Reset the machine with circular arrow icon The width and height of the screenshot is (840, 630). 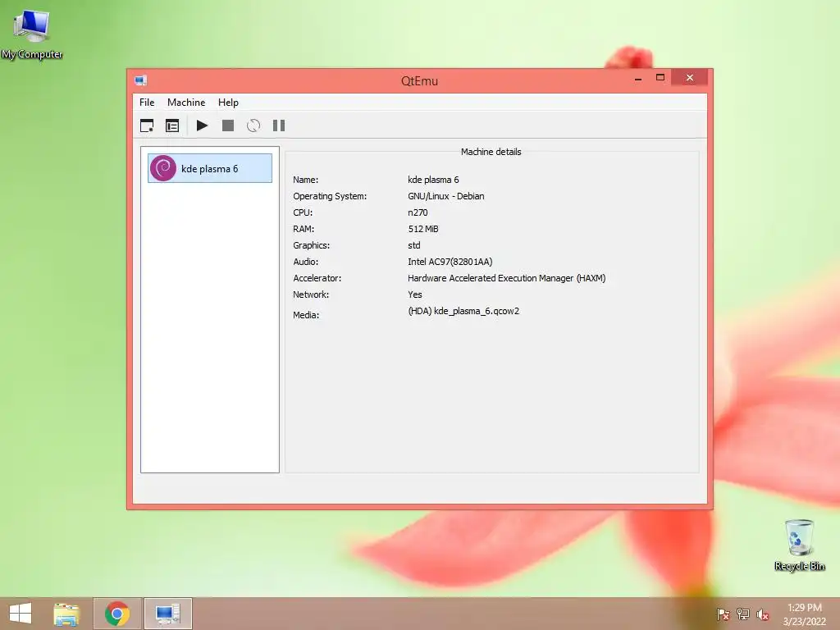tap(253, 126)
